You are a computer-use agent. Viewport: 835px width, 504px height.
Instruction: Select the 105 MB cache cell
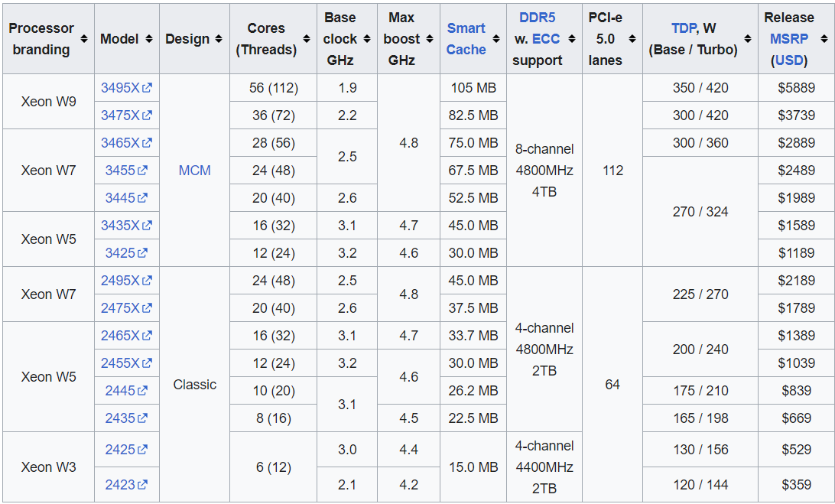[473, 88]
